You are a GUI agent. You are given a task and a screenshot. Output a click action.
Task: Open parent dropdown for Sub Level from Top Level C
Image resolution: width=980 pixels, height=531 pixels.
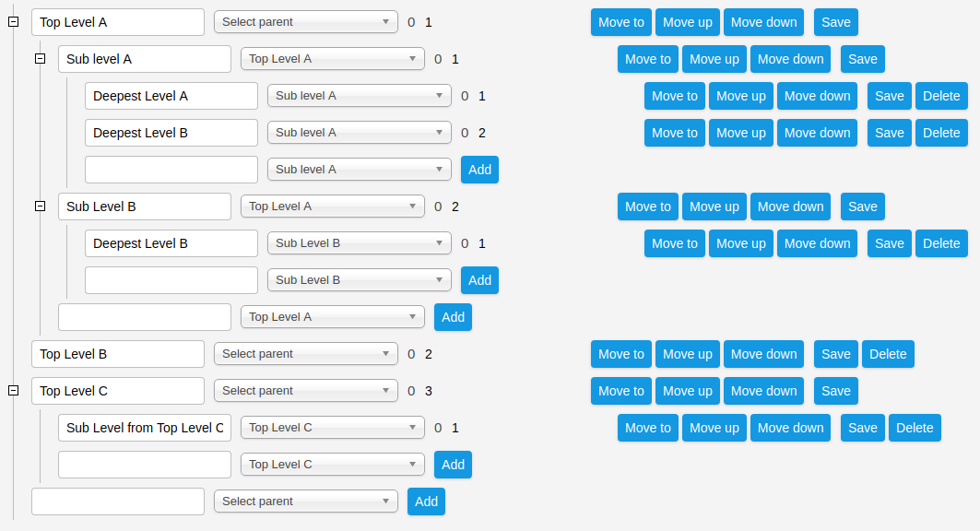[333, 428]
